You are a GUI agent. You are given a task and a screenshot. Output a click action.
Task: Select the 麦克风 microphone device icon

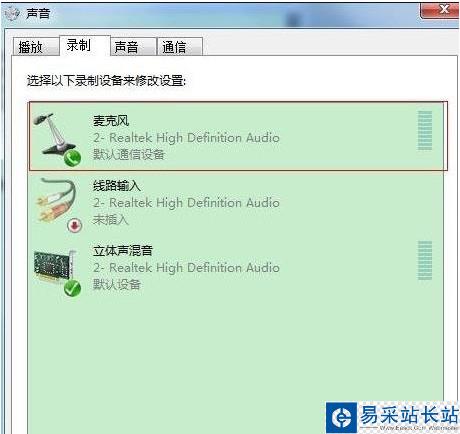[55, 137]
